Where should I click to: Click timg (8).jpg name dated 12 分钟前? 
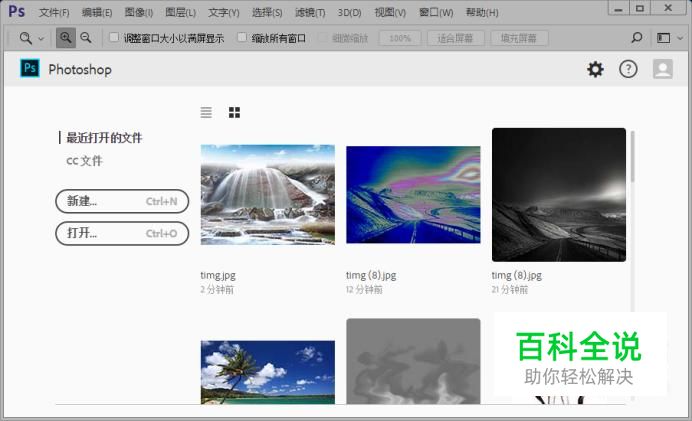pyautogui.click(x=371, y=275)
